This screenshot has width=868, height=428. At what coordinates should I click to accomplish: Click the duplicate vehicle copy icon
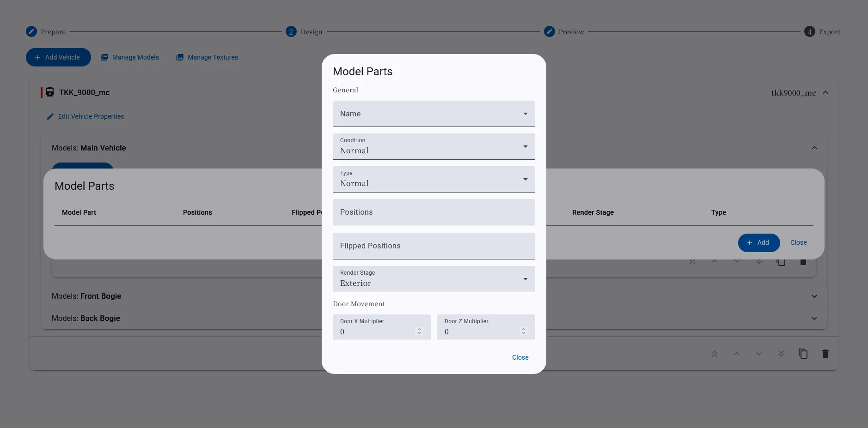[803, 354]
